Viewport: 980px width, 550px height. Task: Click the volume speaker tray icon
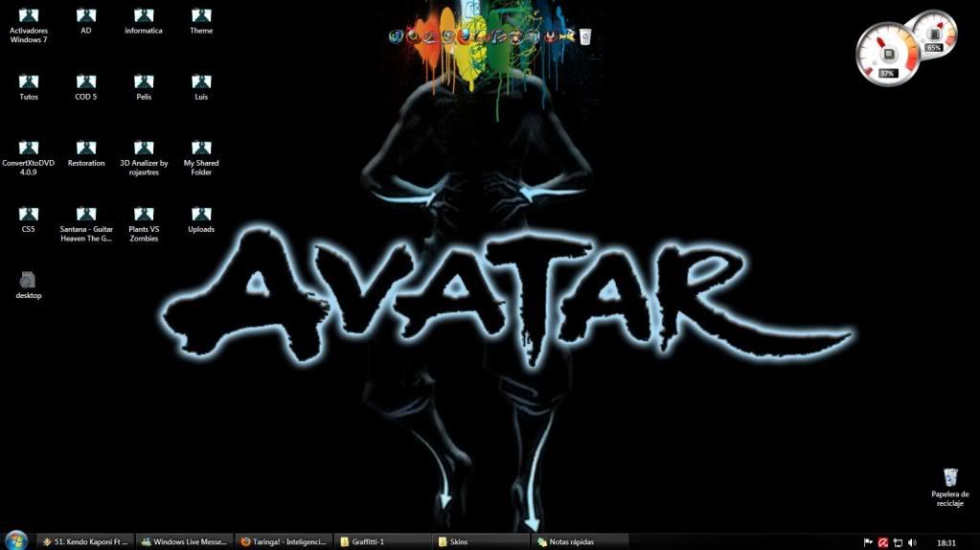(913, 542)
